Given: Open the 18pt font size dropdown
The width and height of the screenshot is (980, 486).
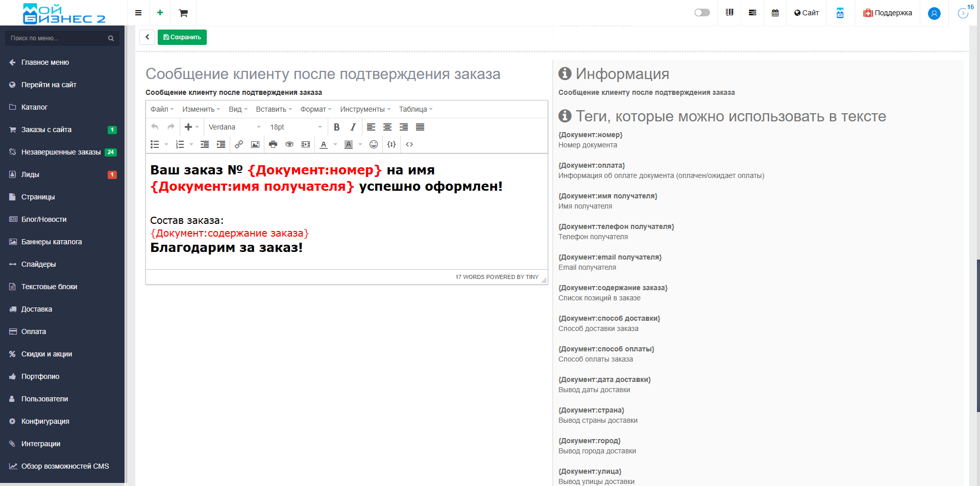Looking at the screenshot, I should point(296,127).
